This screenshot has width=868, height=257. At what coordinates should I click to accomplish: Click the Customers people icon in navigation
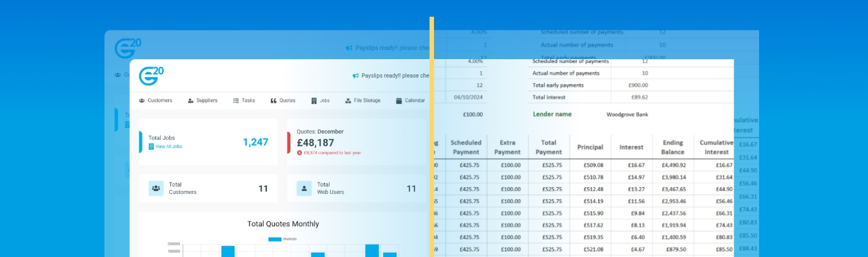click(142, 101)
